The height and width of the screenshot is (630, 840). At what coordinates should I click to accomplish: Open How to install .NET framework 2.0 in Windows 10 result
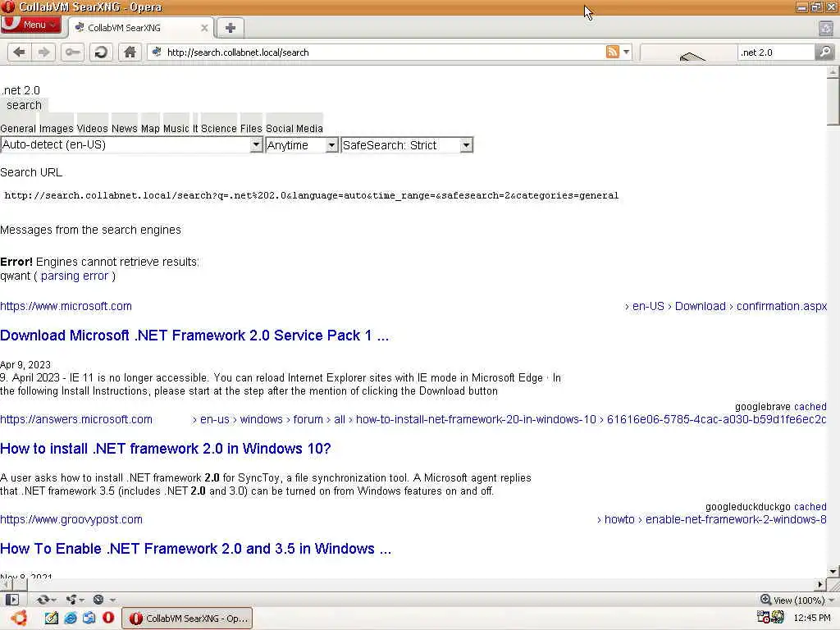tap(166, 449)
